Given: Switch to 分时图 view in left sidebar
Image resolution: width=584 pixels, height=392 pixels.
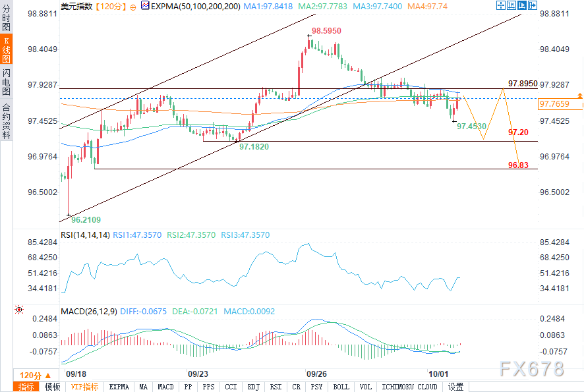Looking at the screenshot, I should click(x=6, y=18).
